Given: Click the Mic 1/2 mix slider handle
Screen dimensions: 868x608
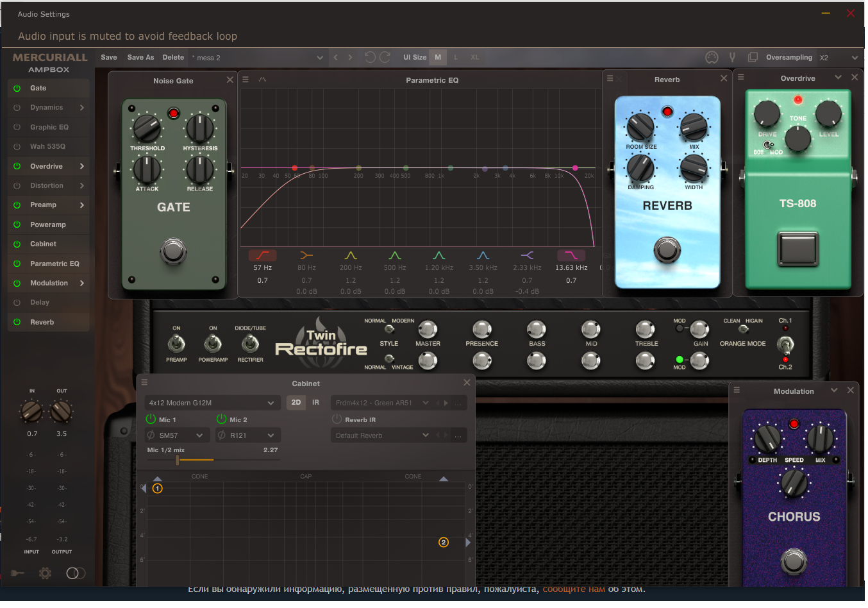Looking at the screenshot, I should click(x=178, y=460).
